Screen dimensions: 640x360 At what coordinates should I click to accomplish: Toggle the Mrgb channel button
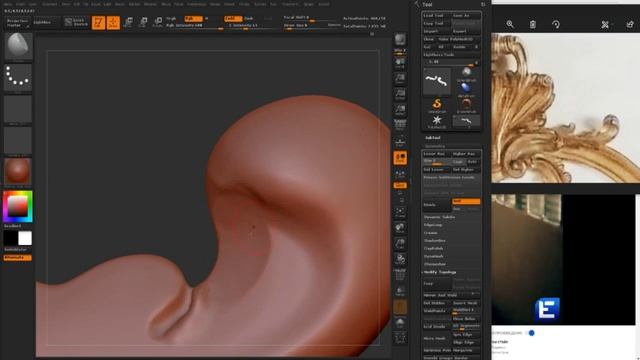pos(171,19)
